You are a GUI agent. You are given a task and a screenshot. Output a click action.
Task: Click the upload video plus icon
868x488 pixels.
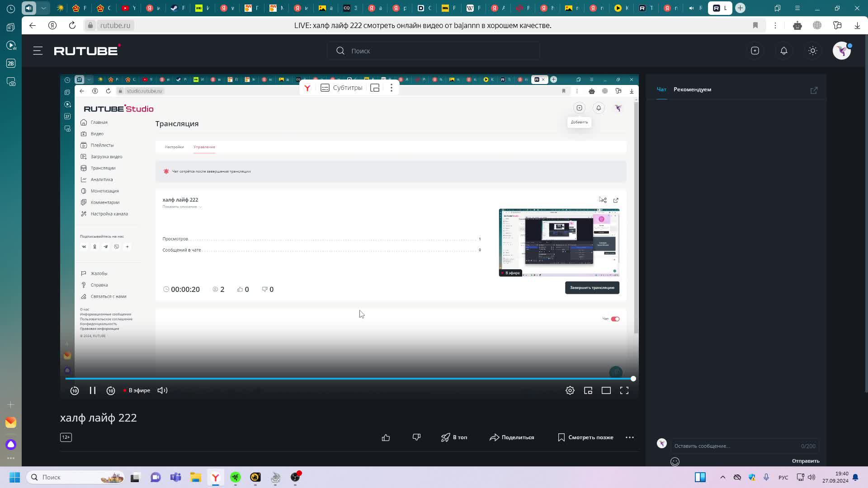click(755, 51)
